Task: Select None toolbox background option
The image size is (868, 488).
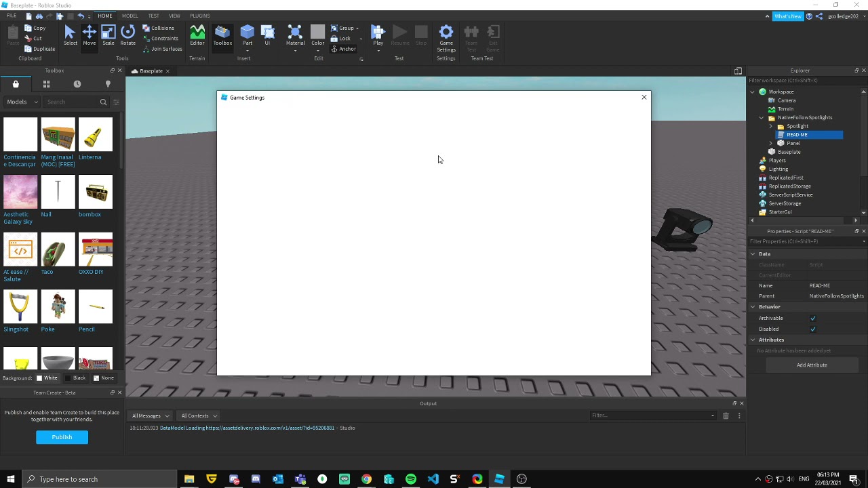Action: [x=104, y=378]
